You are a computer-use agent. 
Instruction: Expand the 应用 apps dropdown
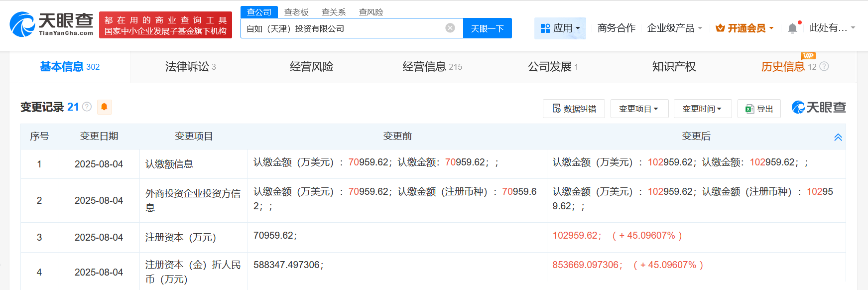(x=560, y=28)
